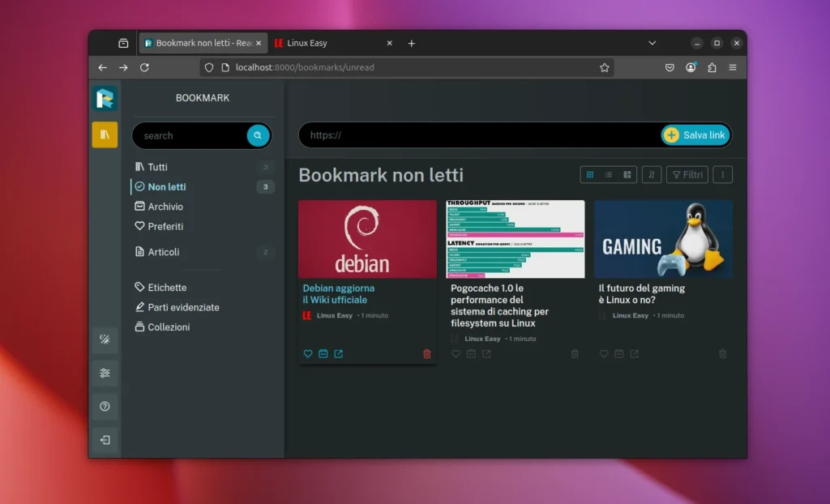The height and width of the screenshot is (504, 830).
Task: Click the yellow bookmarks library icon
Action: coord(105,135)
